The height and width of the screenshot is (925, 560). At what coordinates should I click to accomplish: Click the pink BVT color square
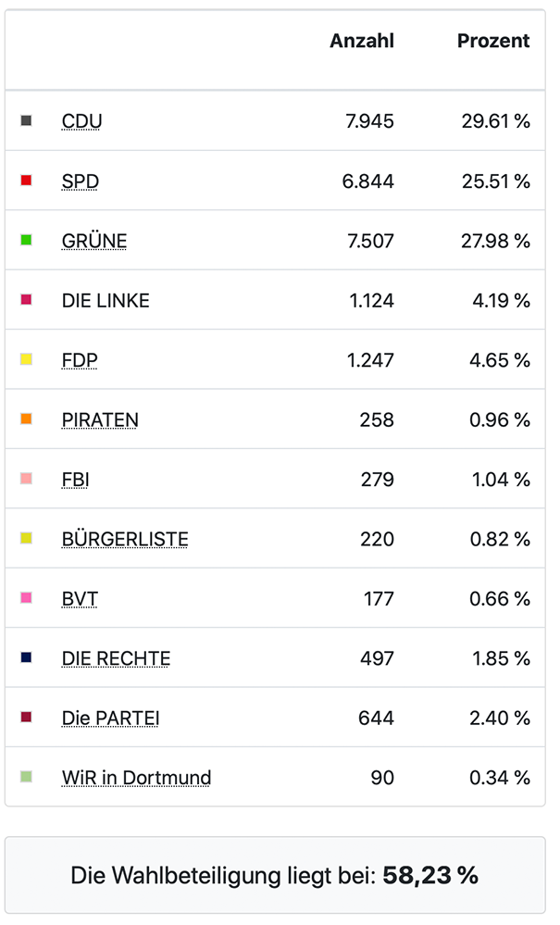(x=26, y=597)
